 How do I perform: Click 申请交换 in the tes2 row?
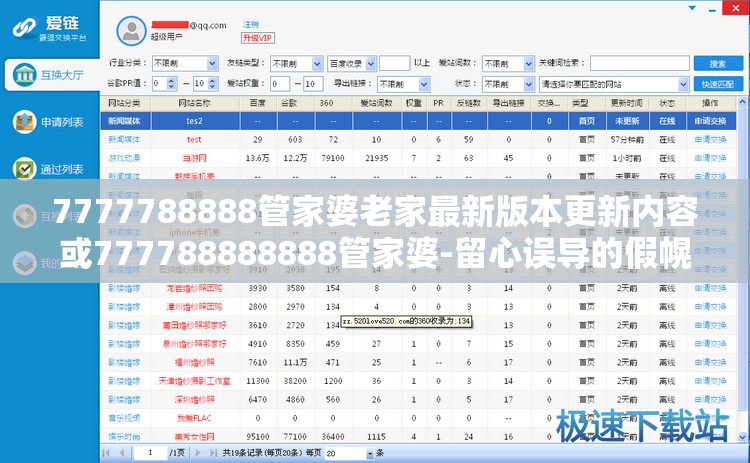(710, 121)
